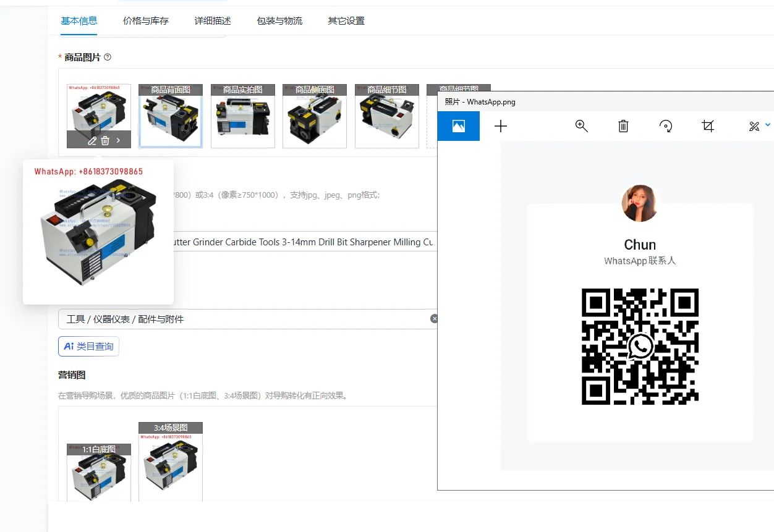Click the 照片 - WhatsApp.png window title

pyautogui.click(x=480, y=102)
